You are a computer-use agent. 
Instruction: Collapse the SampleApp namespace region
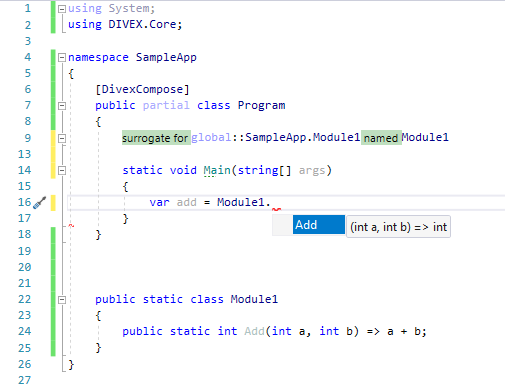[x=62, y=58]
